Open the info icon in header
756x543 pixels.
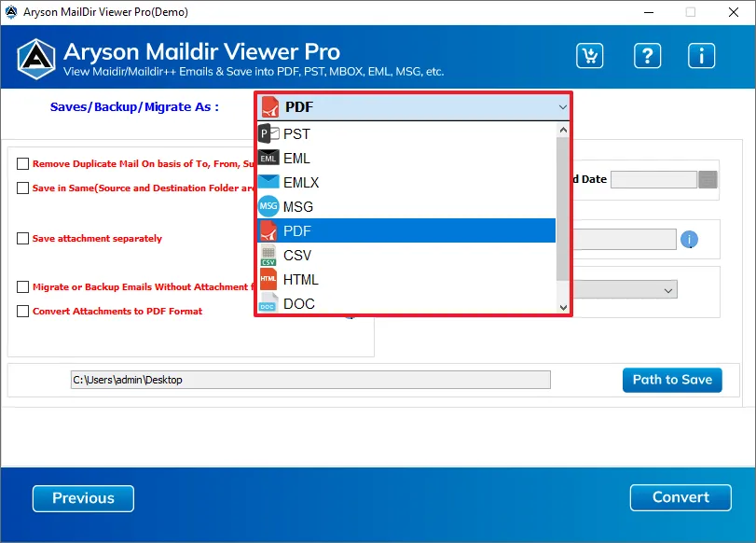point(701,55)
